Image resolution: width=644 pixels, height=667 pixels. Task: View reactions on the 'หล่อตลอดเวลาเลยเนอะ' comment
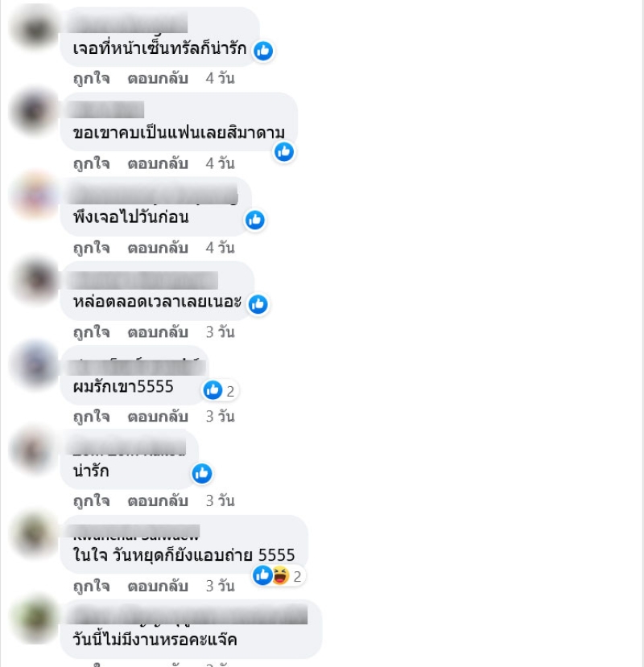(x=258, y=304)
